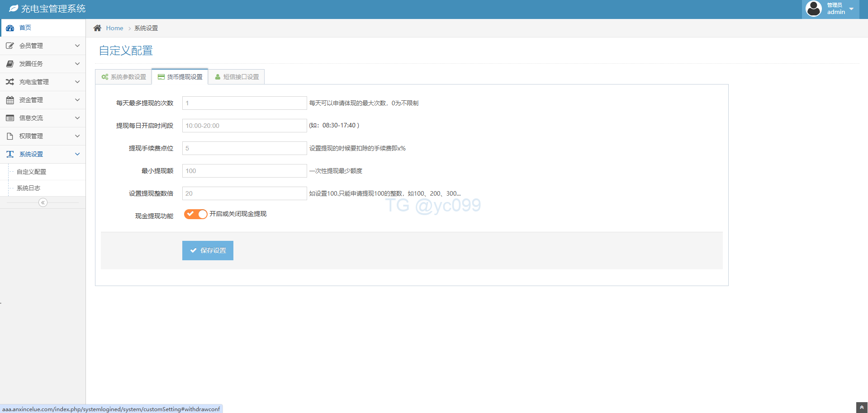The image size is (868, 413).
Task: Toggle the 现金提现功能 switch
Action: pos(195,214)
